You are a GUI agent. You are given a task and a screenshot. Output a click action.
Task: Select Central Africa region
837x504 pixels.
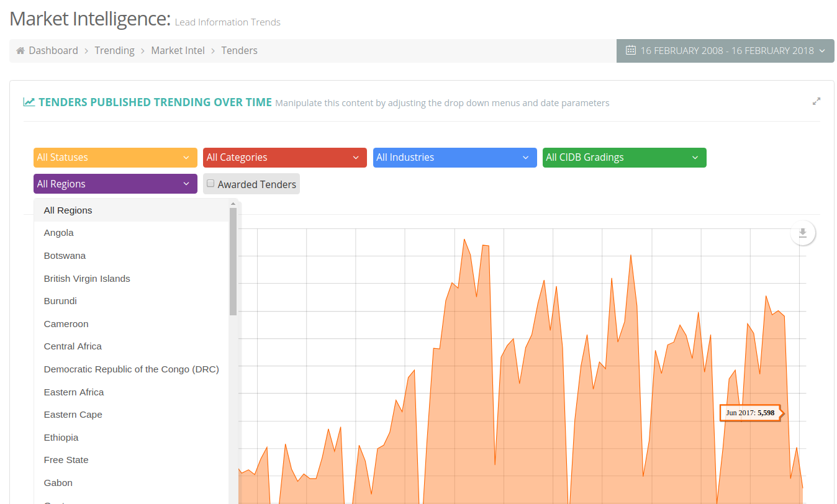(x=132, y=346)
